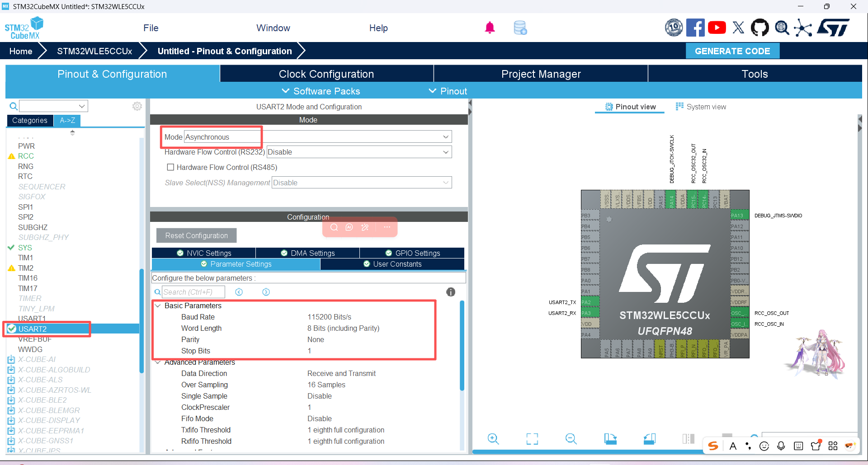Open the USART2 Mode dropdown showing Asynchronous
868x465 pixels.
click(x=317, y=137)
